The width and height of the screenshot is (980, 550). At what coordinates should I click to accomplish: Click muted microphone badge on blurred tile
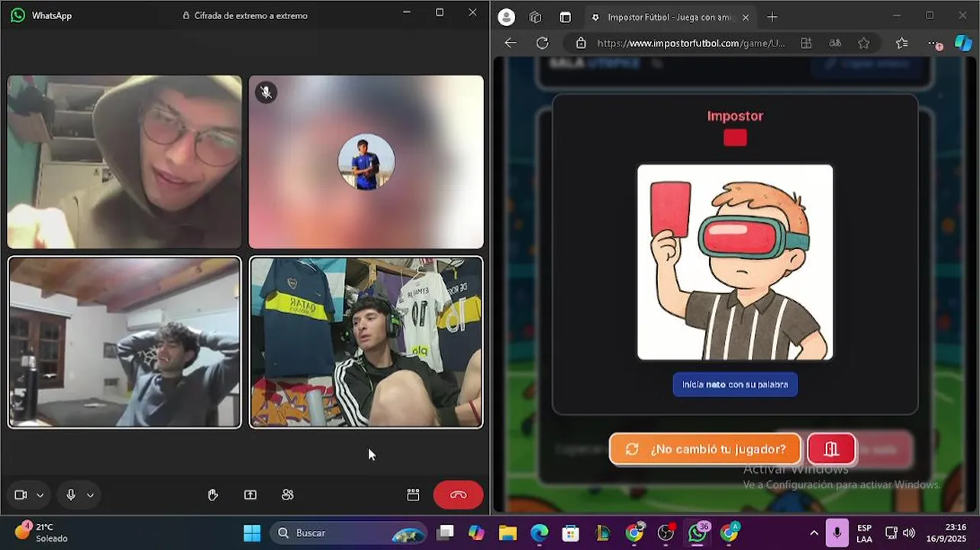point(266,92)
